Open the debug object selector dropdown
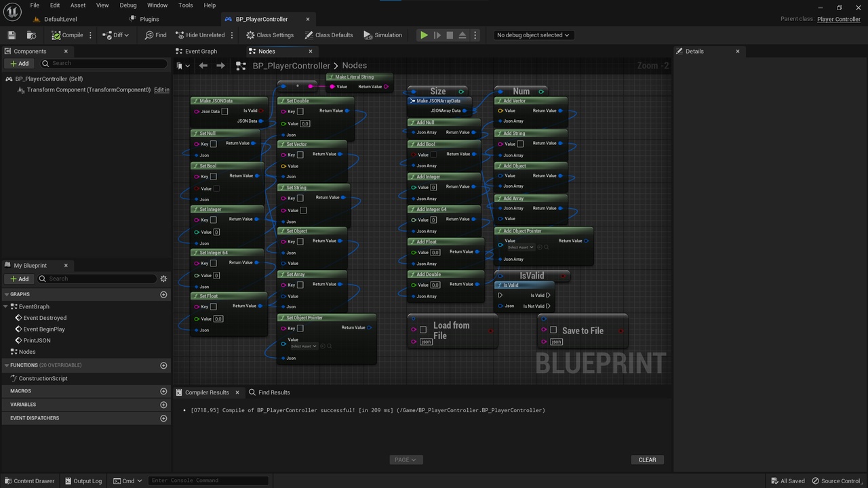Screen dimensions: 868x488 click(x=532, y=35)
